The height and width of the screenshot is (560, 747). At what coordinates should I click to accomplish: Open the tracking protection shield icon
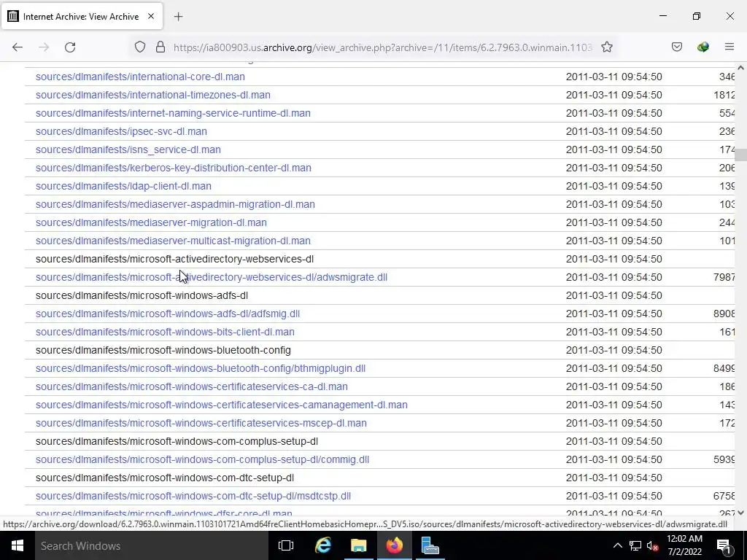pos(139,47)
